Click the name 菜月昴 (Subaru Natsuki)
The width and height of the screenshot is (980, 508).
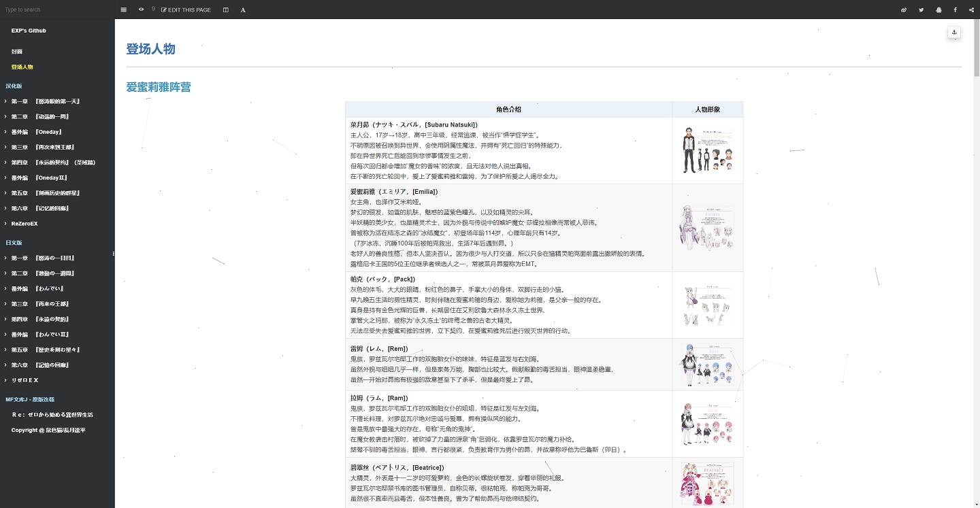414,124
